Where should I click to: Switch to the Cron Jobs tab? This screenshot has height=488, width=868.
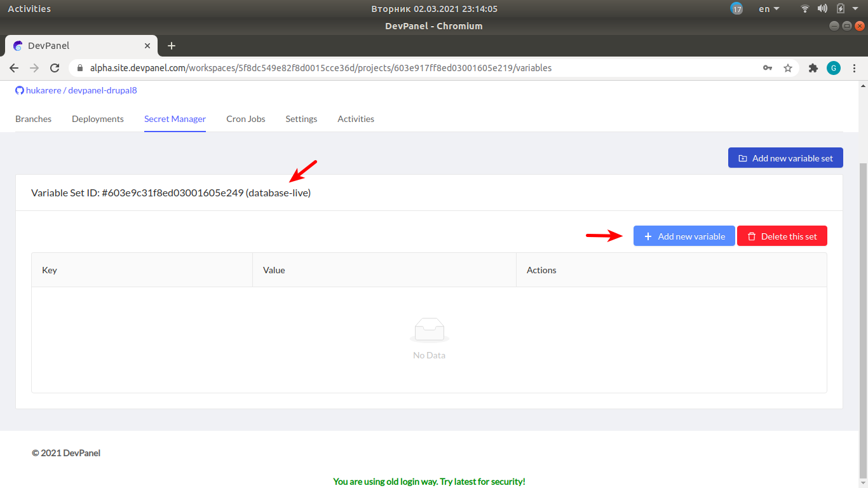point(245,119)
